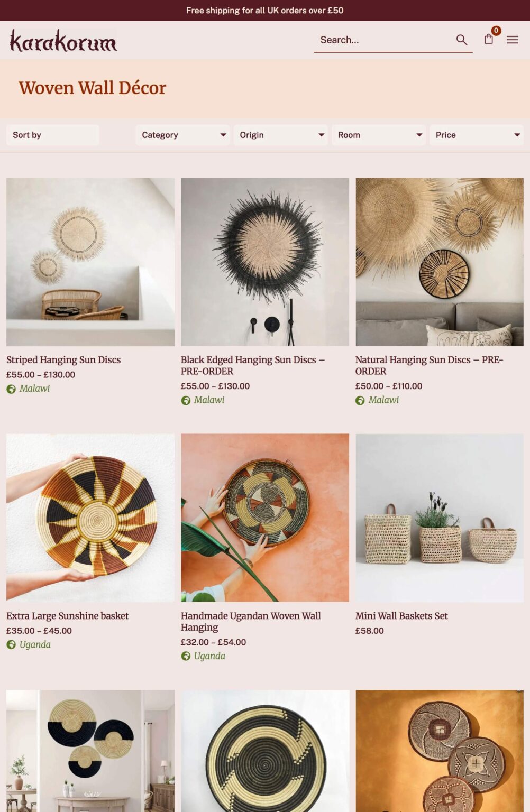Click the Karakorum logo
This screenshot has width=530, height=812.
pos(63,41)
